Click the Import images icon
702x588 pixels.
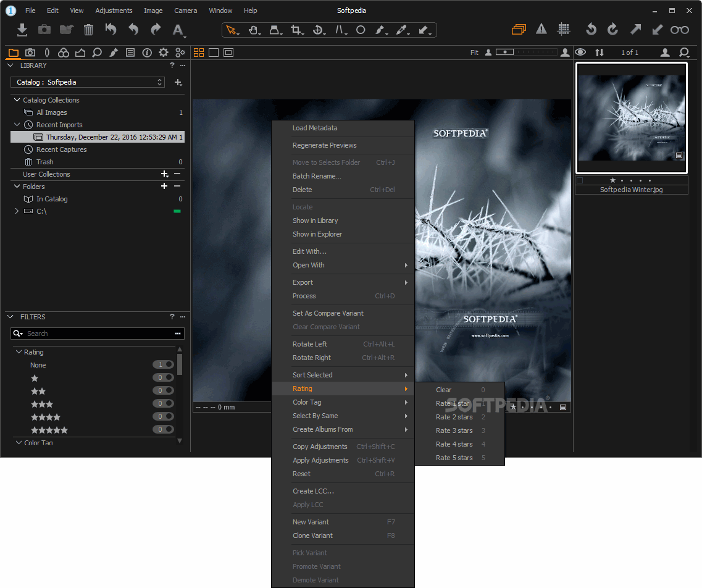(x=22, y=30)
